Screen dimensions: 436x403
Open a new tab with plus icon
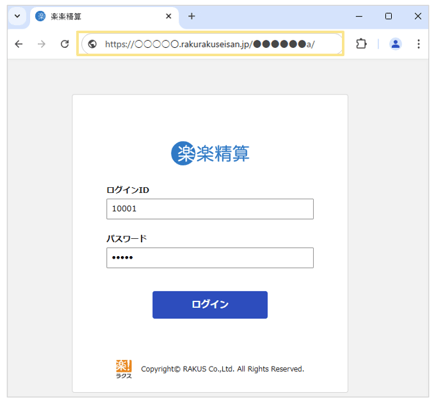click(x=192, y=16)
